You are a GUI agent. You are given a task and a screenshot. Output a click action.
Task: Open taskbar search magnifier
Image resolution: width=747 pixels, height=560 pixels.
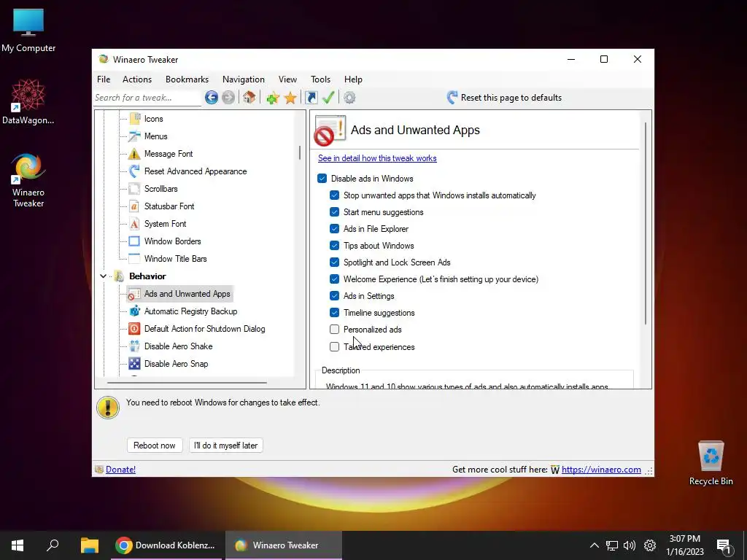53,545
